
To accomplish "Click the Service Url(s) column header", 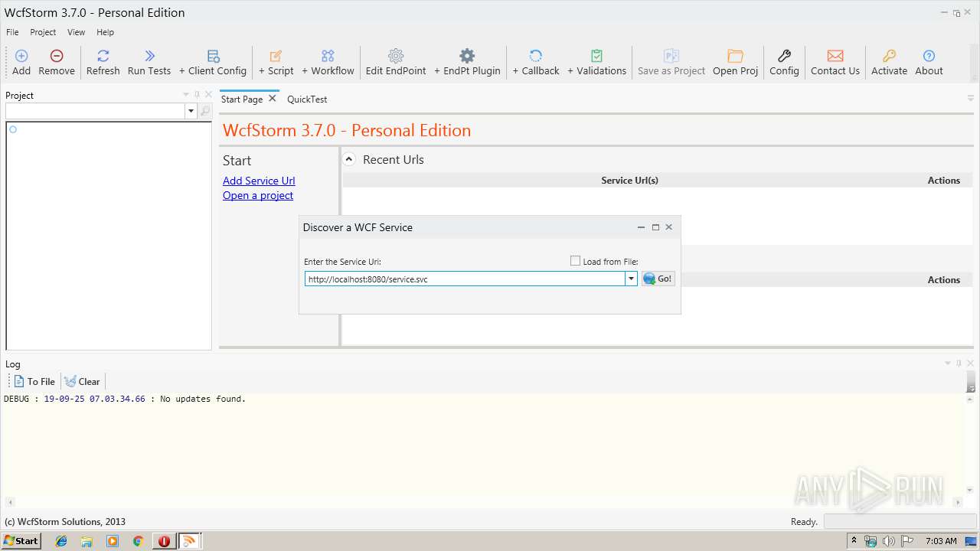I will pos(629,181).
